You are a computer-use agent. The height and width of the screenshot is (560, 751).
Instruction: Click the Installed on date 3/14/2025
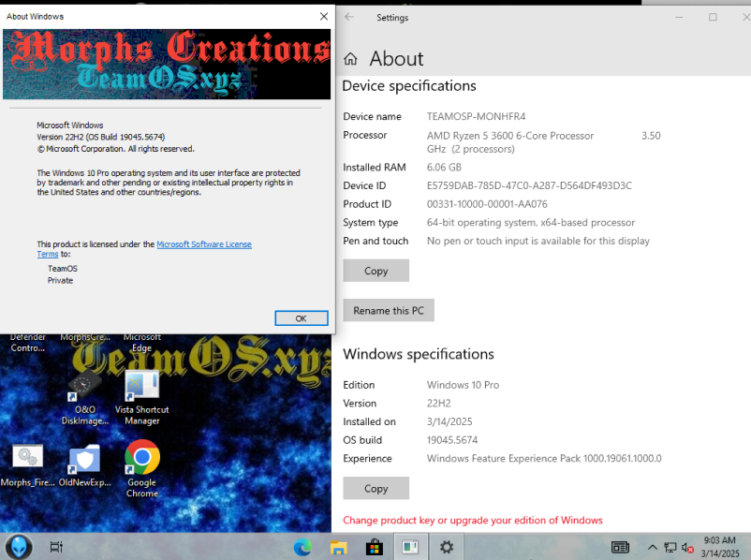(x=449, y=421)
